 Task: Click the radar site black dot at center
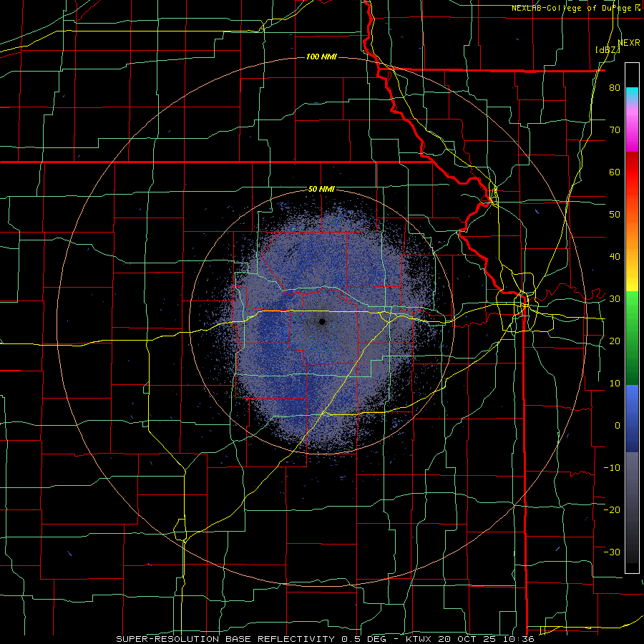coord(323,321)
